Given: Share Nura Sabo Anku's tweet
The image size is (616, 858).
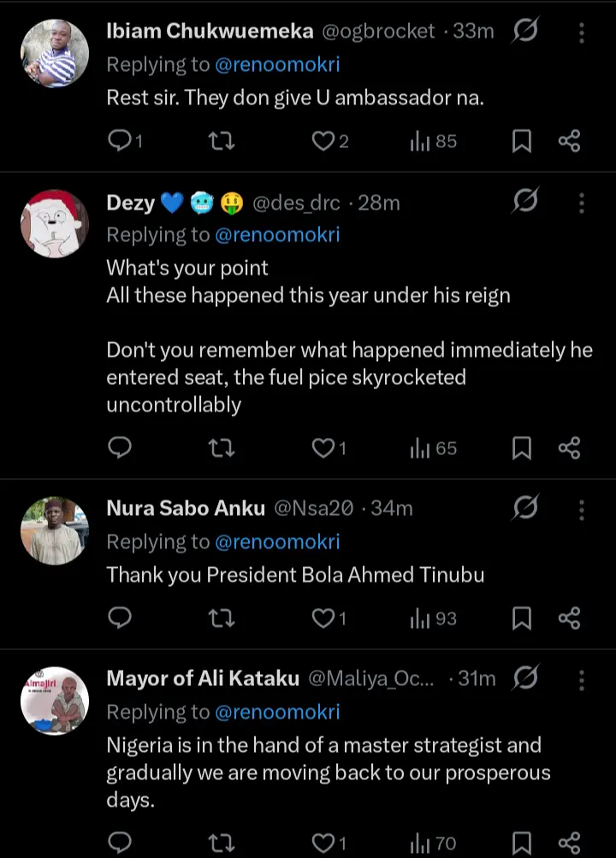Looking at the screenshot, I should coord(570,618).
